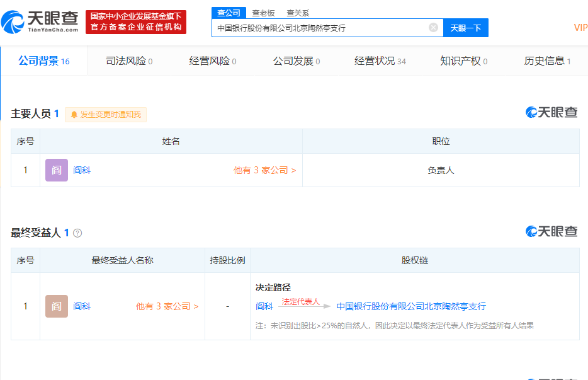588x380 pixels.
Task: Click 阎科 link in the 决定路径 chain
Action: [x=264, y=306]
